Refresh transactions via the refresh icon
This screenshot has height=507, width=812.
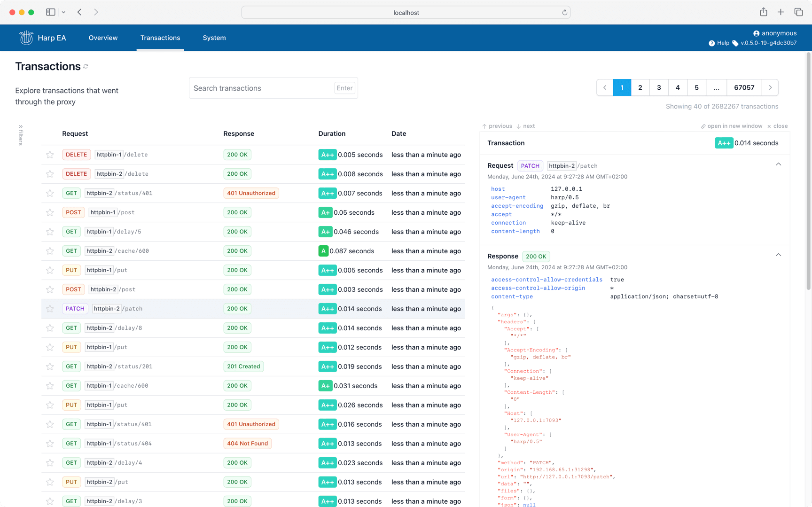click(x=86, y=66)
